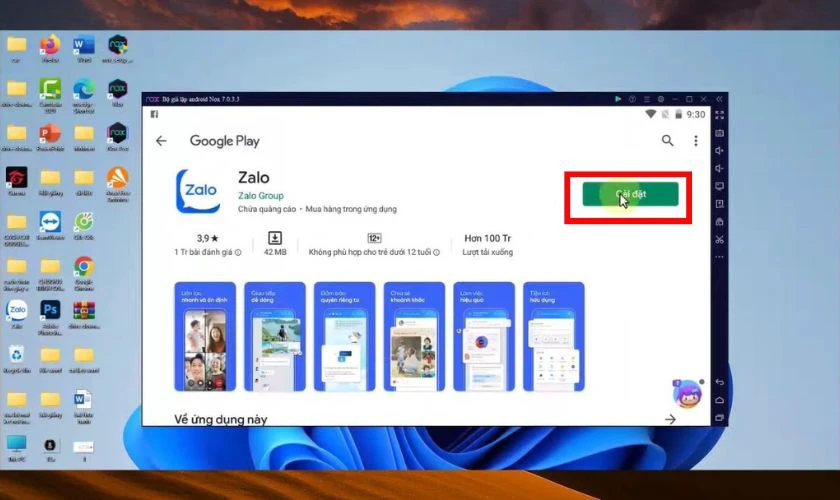
Task: Click the info icon next to age rating text
Action: [x=437, y=252]
